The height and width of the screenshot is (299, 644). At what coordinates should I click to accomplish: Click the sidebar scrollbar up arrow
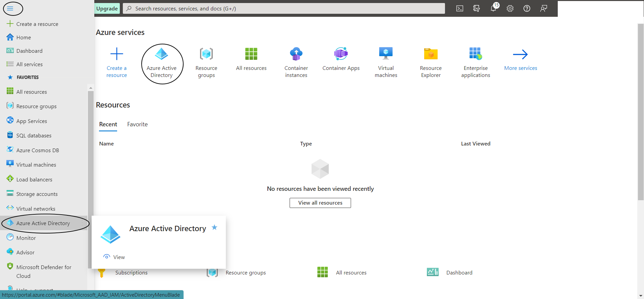coord(91,88)
